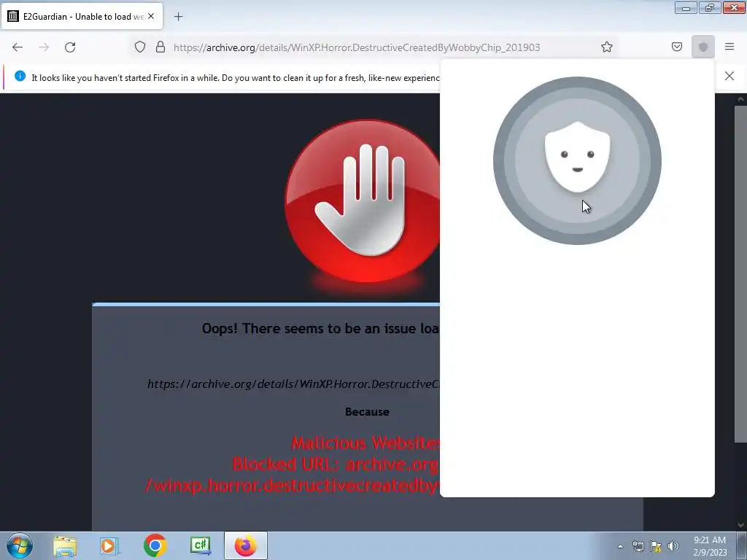This screenshot has height=560, width=747.
Task: Toggle the Betternet VPN extension icon
Action: click(703, 47)
